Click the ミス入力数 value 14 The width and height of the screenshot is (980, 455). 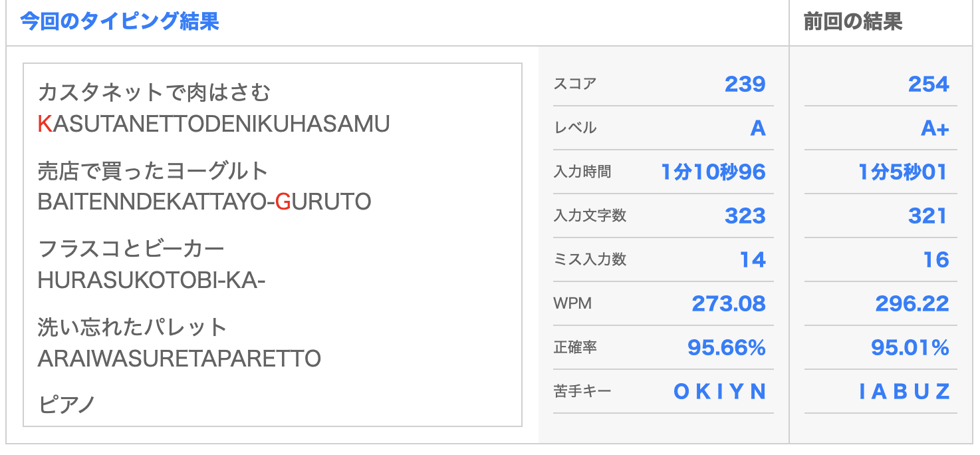point(753,259)
